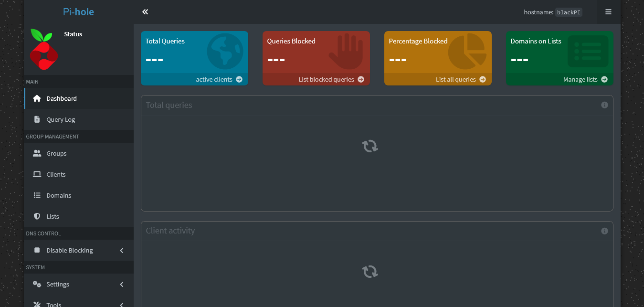Click the Pi-hole raspberry logo

point(43,49)
